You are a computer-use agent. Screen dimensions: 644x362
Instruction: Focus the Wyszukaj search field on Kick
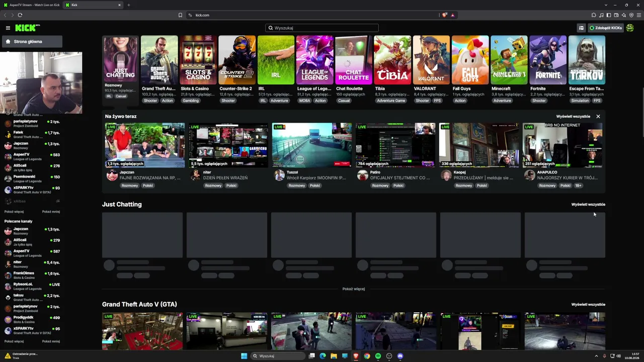tap(322, 28)
